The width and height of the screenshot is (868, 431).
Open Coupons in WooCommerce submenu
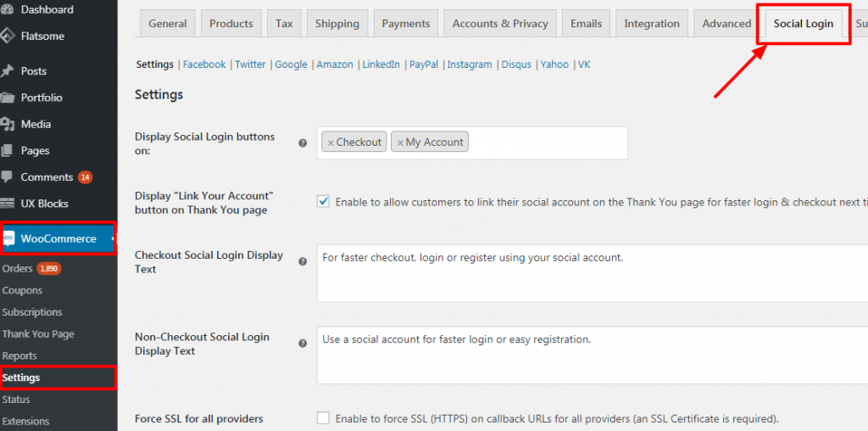pos(22,290)
